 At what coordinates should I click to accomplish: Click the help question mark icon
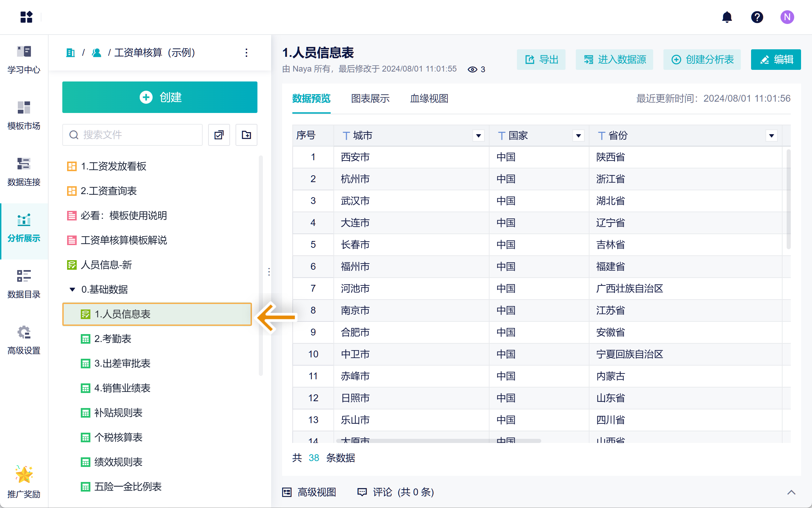pyautogui.click(x=757, y=17)
